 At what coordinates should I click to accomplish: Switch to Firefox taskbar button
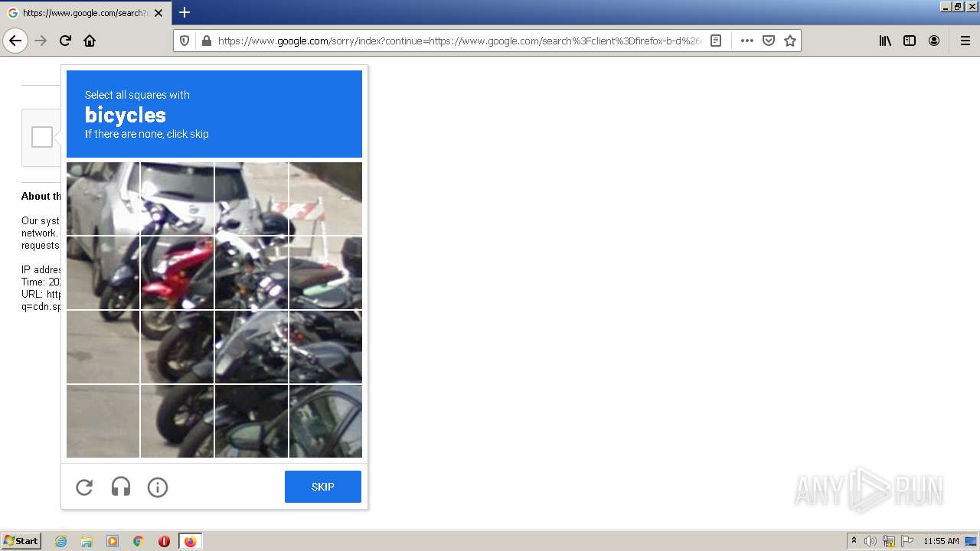191,541
